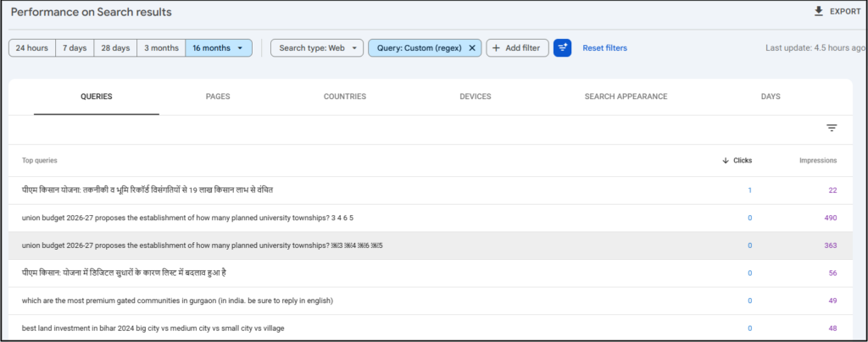The height and width of the screenshot is (342, 868).
Task: Select the 24 hours date range
Action: (31, 48)
